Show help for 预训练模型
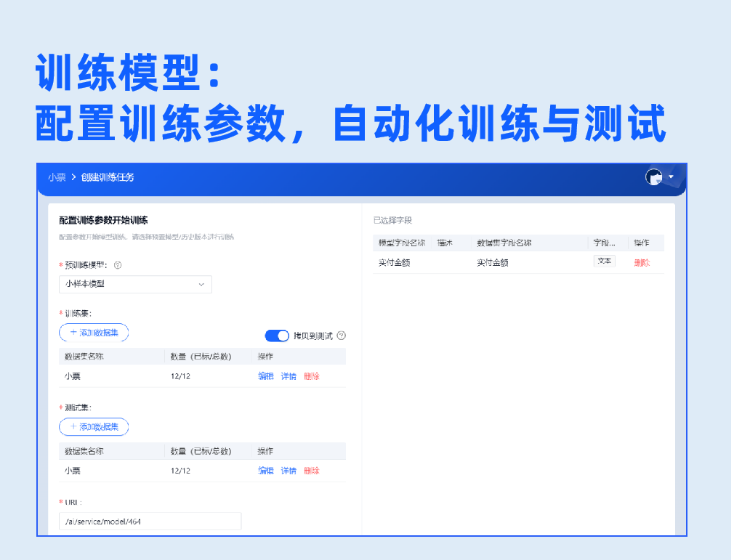734x560 pixels. click(118, 265)
